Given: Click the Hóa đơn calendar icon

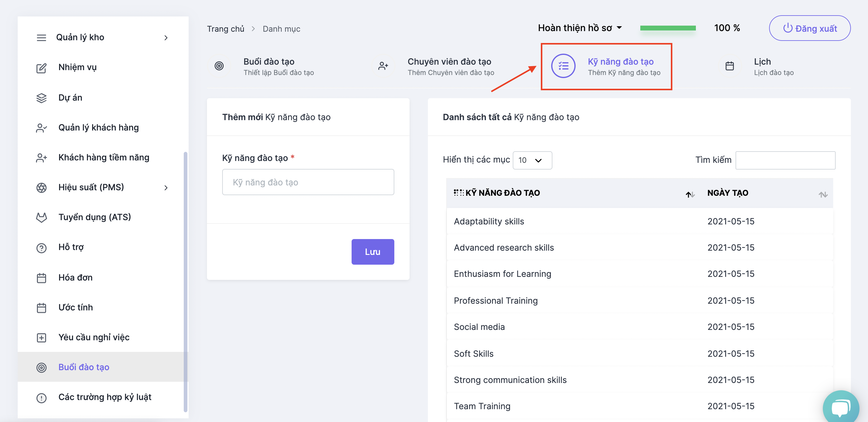Looking at the screenshot, I should point(42,278).
